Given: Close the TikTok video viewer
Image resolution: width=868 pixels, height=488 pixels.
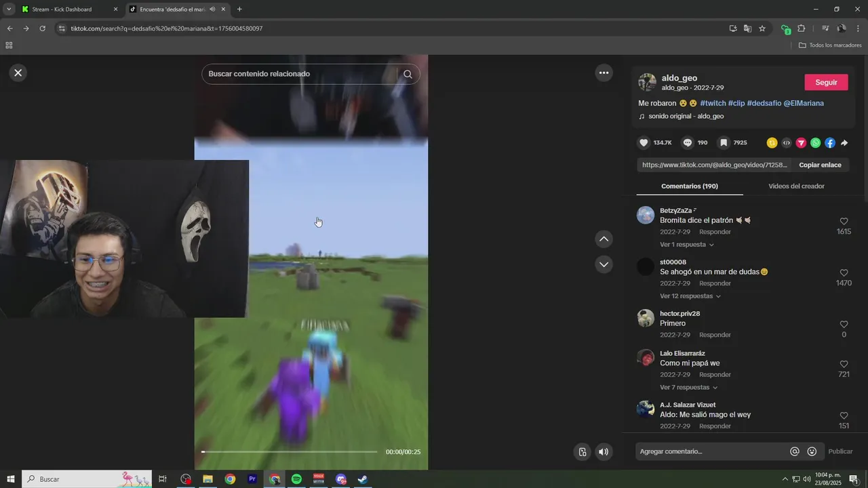Looking at the screenshot, I should click(x=18, y=73).
